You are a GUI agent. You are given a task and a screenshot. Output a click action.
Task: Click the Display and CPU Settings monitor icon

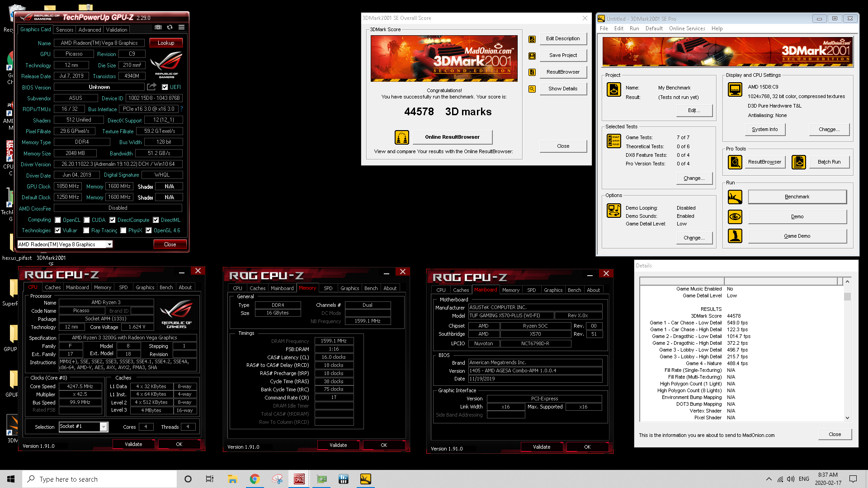click(735, 89)
